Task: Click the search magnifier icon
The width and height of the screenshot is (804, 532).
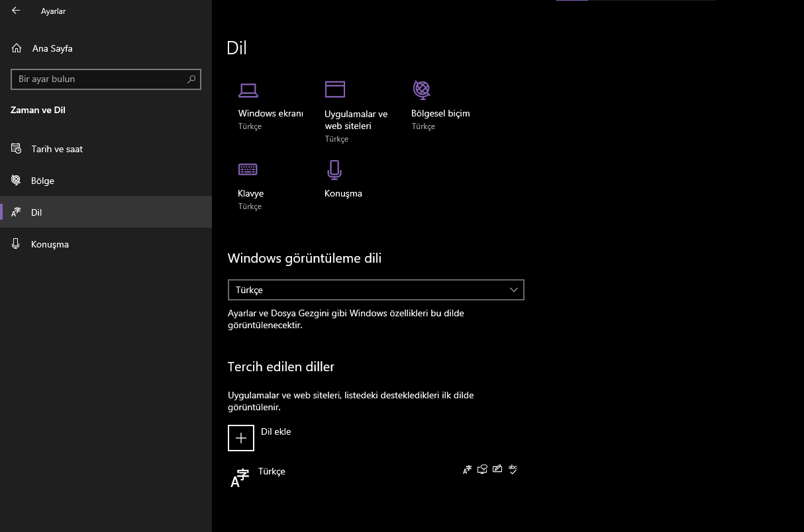Action: [x=191, y=79]
